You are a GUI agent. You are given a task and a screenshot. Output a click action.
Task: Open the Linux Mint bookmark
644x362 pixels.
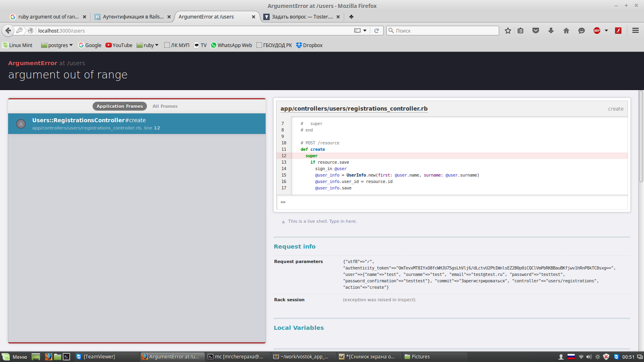[18, 45]
